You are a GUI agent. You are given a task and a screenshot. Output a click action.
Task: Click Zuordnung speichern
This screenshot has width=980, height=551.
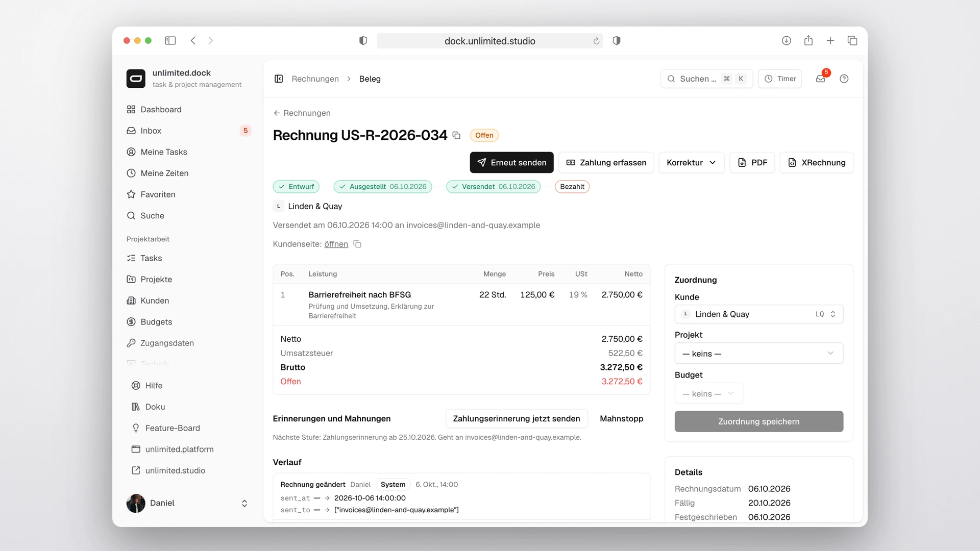[x=759, y=421]
